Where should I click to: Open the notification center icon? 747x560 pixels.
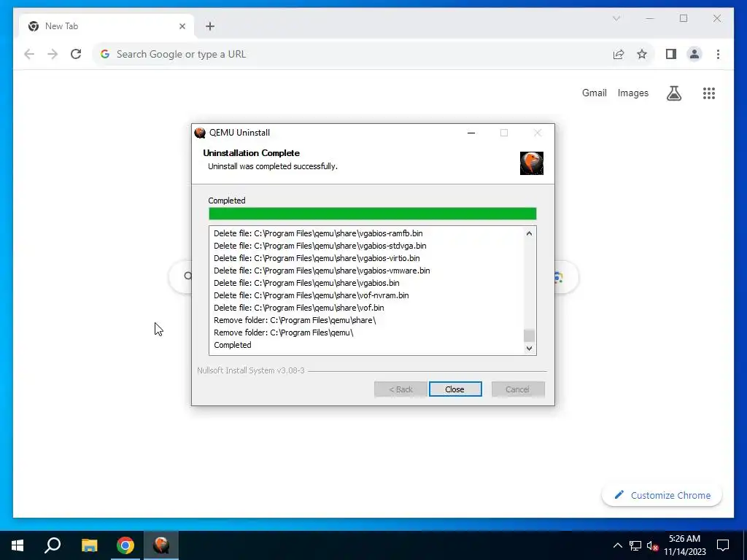[x=723, y=545]
